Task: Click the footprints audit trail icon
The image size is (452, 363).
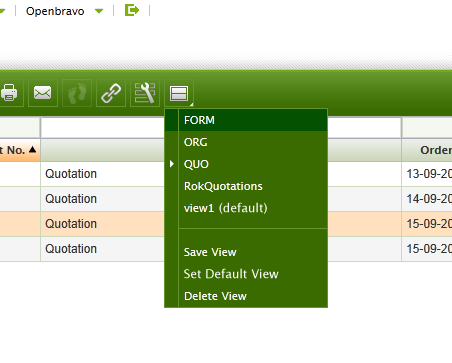Action: (77, 93)
